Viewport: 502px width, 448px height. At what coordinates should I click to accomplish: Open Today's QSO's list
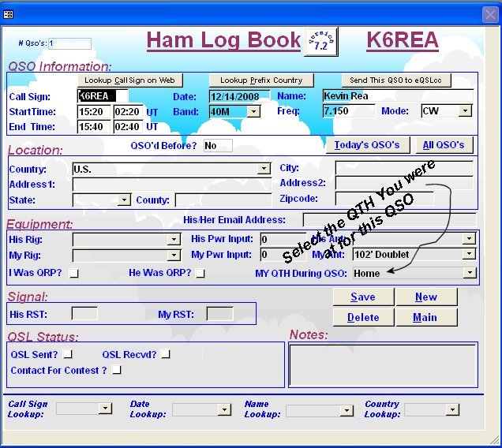(x=367, y=145)
